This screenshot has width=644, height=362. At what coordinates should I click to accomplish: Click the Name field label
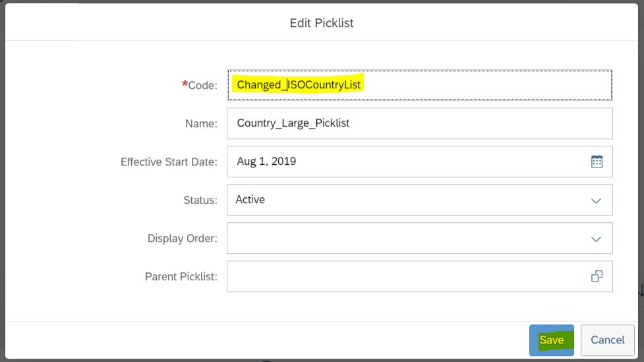(201, 124)
